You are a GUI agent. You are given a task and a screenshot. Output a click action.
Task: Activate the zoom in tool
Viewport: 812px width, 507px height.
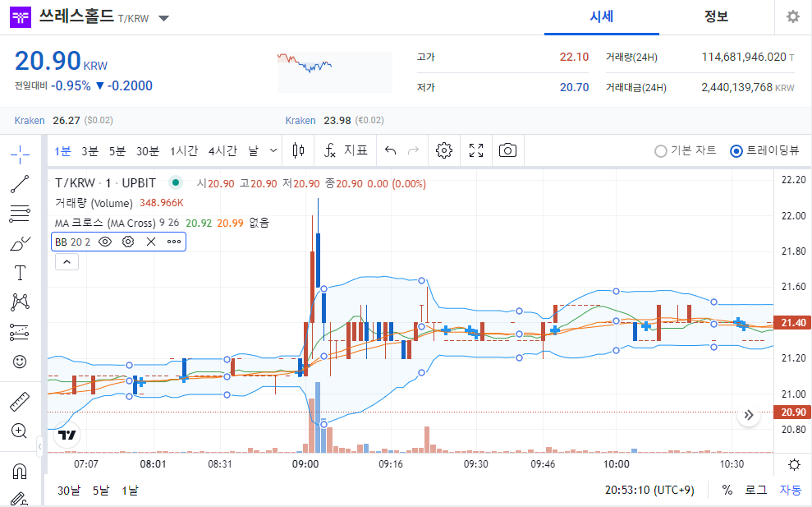point(20,431)
